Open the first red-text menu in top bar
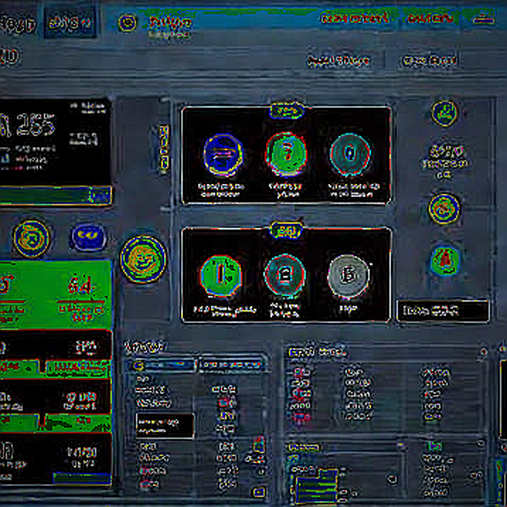This screenshot has height=507, width=507. (354, 18)
